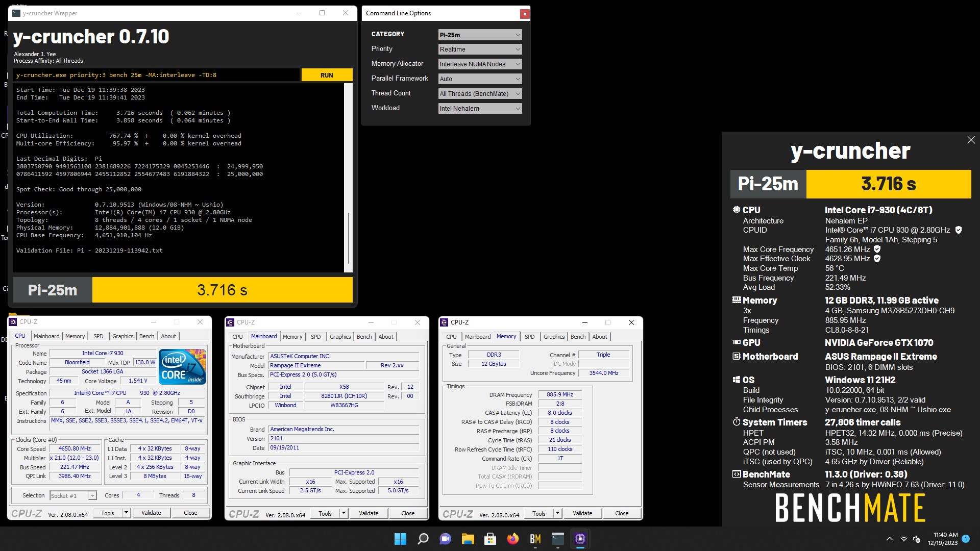This screenshot has width=980, height=551.
Task: Click the BenchMate section icon in result panel
Action: [737, 474]
